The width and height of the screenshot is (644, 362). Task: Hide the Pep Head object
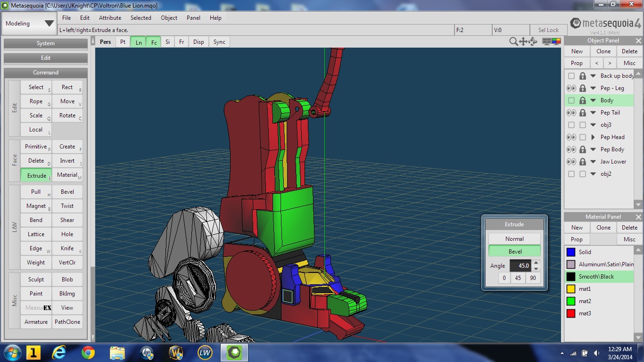click(571, 137)
